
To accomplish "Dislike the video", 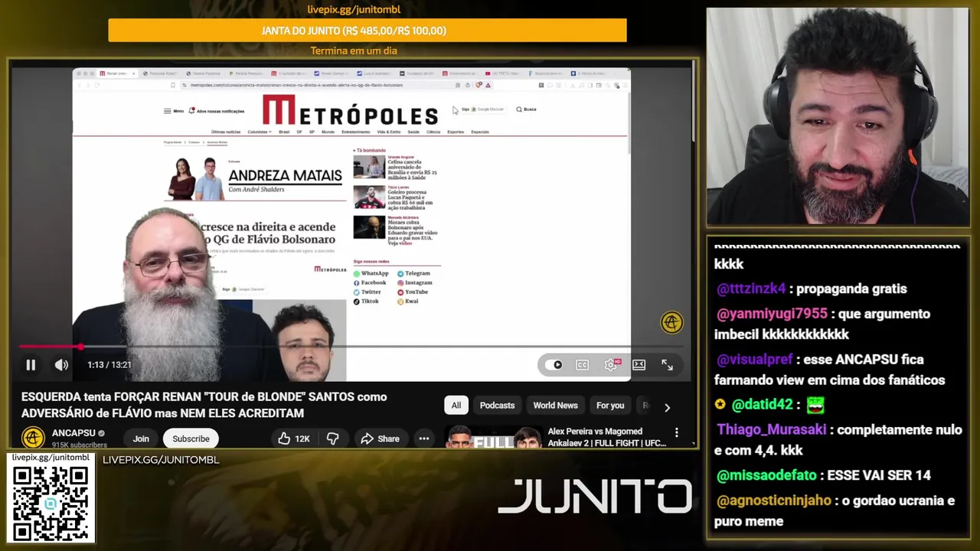I will coord(333,439).
